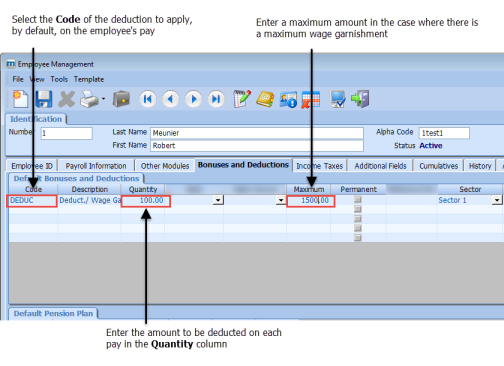
Task: Click the exit door icon
Action: 360,99
